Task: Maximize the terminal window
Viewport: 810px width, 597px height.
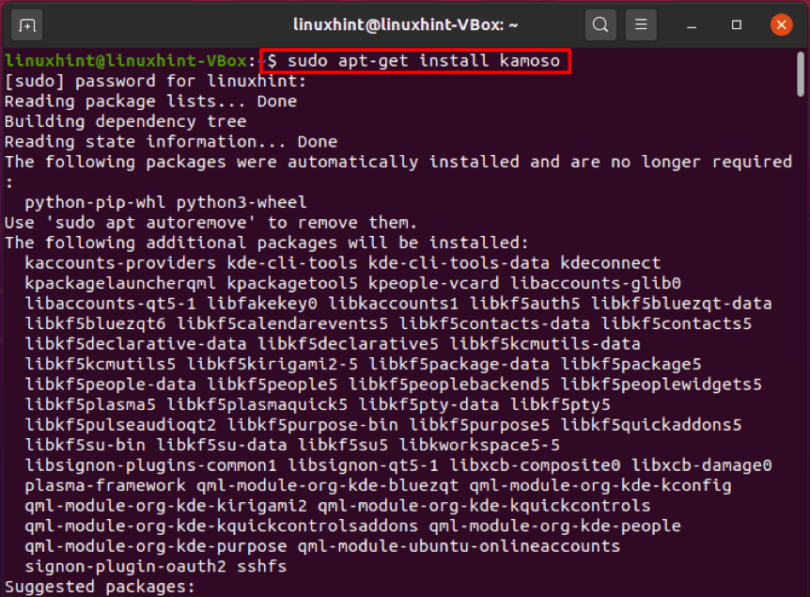Action: (734, 24)
